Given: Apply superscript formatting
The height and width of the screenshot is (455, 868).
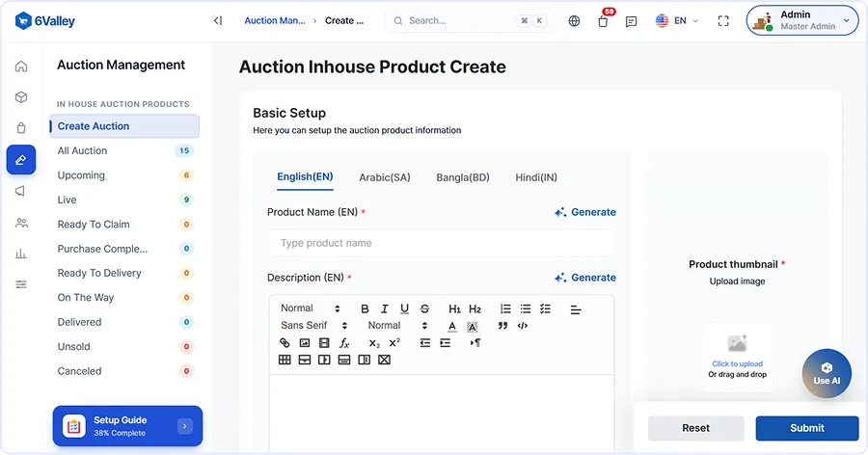Looking at the screenshot, I should 394,342.
